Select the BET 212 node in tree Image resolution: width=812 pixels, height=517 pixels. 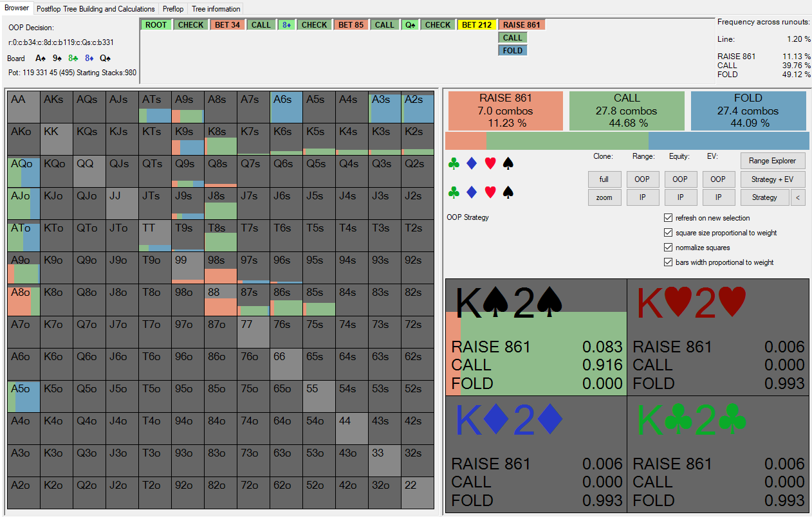click(x=477, y=25)
